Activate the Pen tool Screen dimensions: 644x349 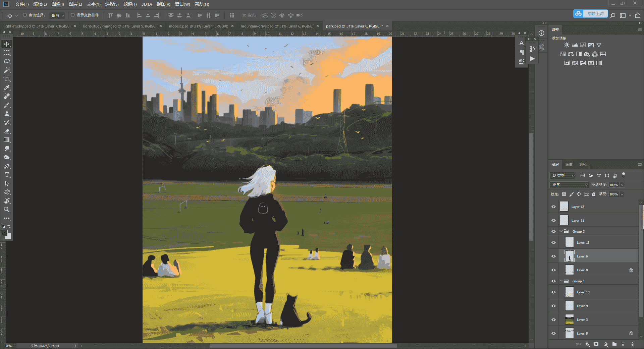pos(7,166)
